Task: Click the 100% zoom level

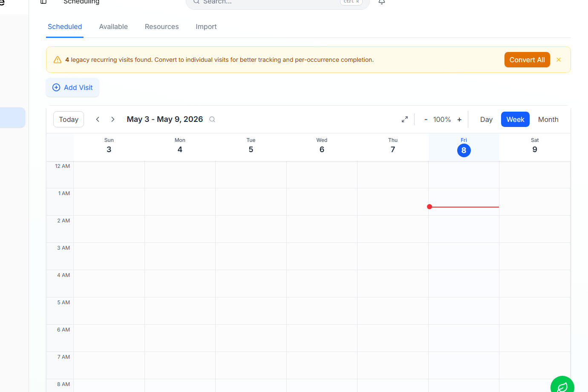Action: click(442, 119)
